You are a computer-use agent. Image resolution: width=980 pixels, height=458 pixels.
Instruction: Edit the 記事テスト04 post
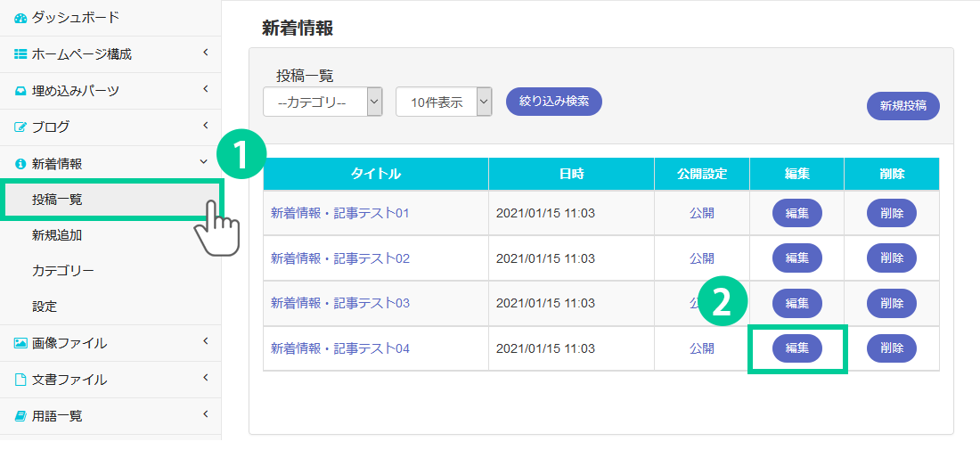[796, 348]
